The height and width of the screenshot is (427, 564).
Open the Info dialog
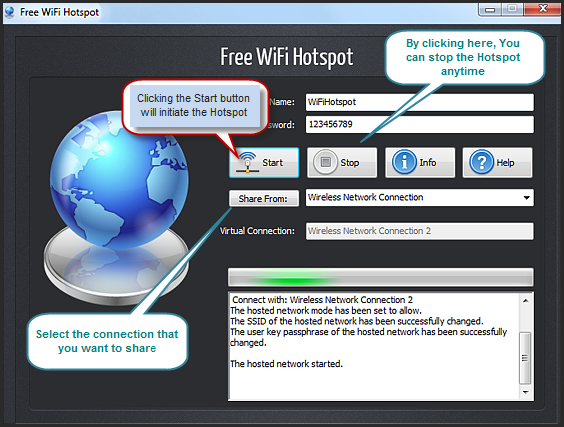[420, 163]
